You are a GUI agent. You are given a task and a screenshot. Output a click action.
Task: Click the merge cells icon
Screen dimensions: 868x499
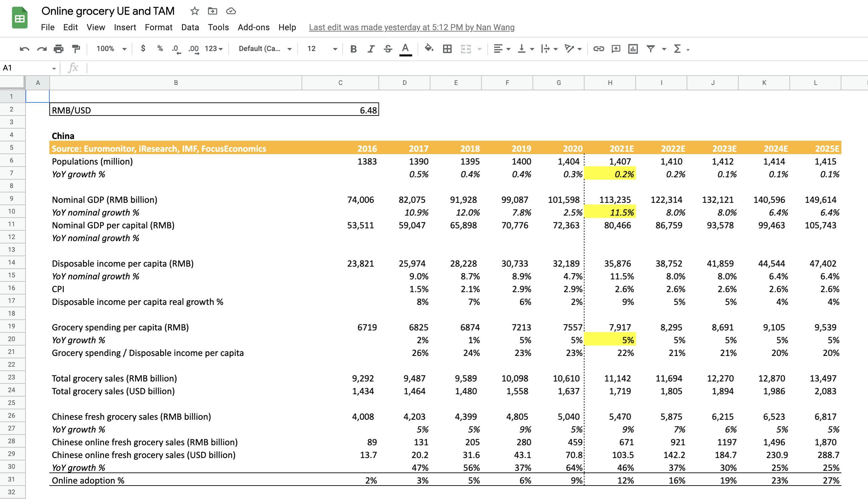point(466,49)
